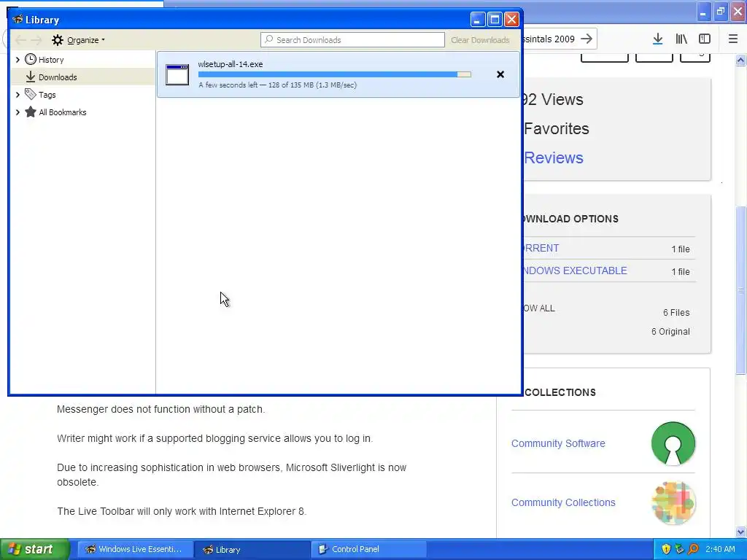
Task: Click the 2:40 AM system clock
Action: coord(720,549)
